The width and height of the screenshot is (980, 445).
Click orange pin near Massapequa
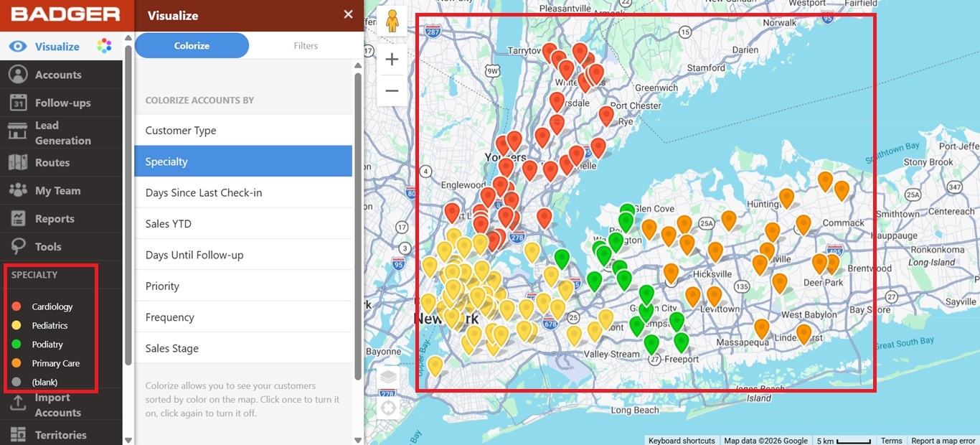[x=762, y=327]
